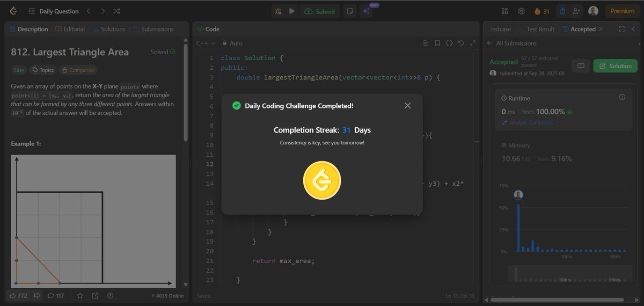
Task: Switch to the Submissions tab
Action: click(x=153, y=29)
